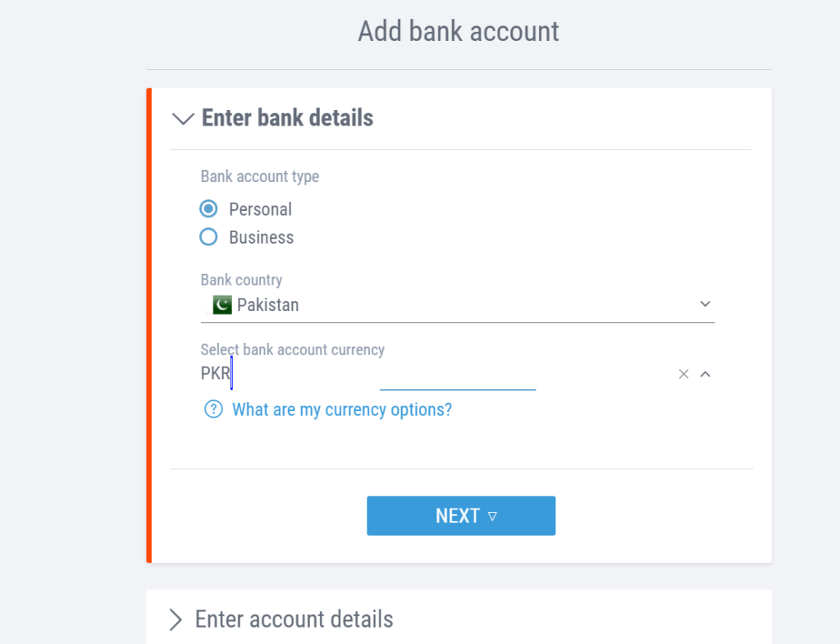Expand the Enter account details section chevron
Viewport: 840px width, 644px height.
point(175,619)
